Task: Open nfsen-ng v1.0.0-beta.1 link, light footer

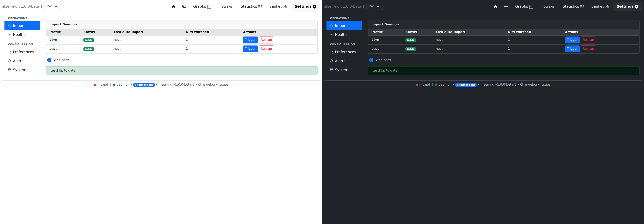Action: point(176,85)
